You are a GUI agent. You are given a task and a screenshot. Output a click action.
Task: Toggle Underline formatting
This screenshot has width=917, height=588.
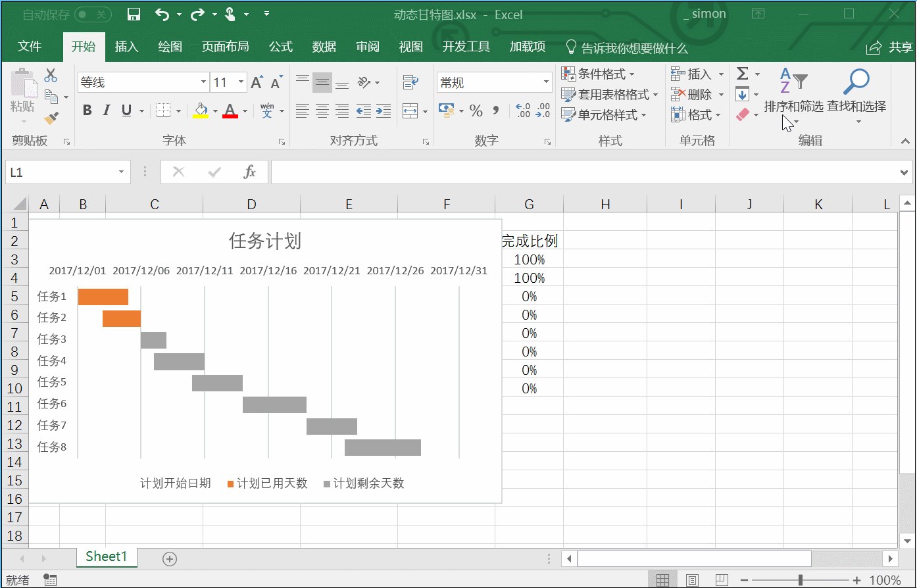(126, 110)
